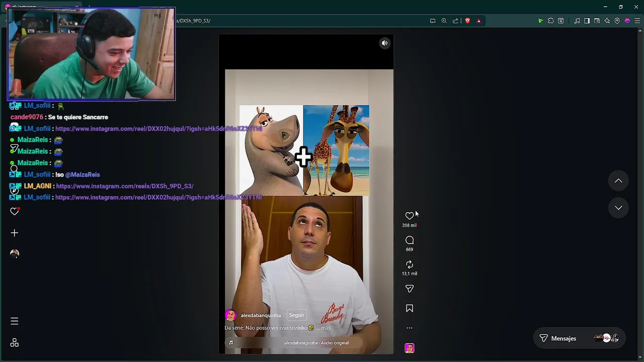644x362 pixels.
Task: Restore down the browser window
Action: [x=621, y=7]
